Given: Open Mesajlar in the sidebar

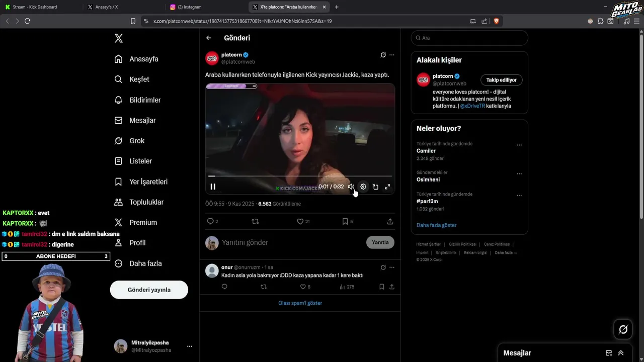Looking at the screenshot, I should 135,121.
